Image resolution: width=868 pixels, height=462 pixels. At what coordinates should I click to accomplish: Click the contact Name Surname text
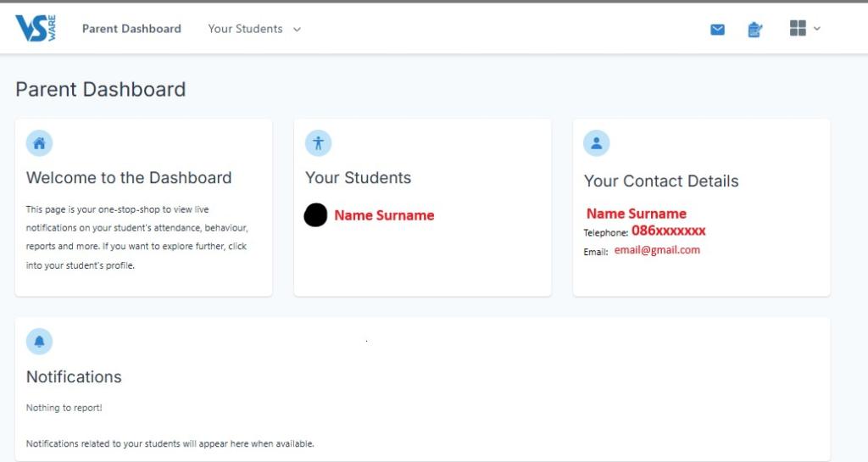[637, 214]
